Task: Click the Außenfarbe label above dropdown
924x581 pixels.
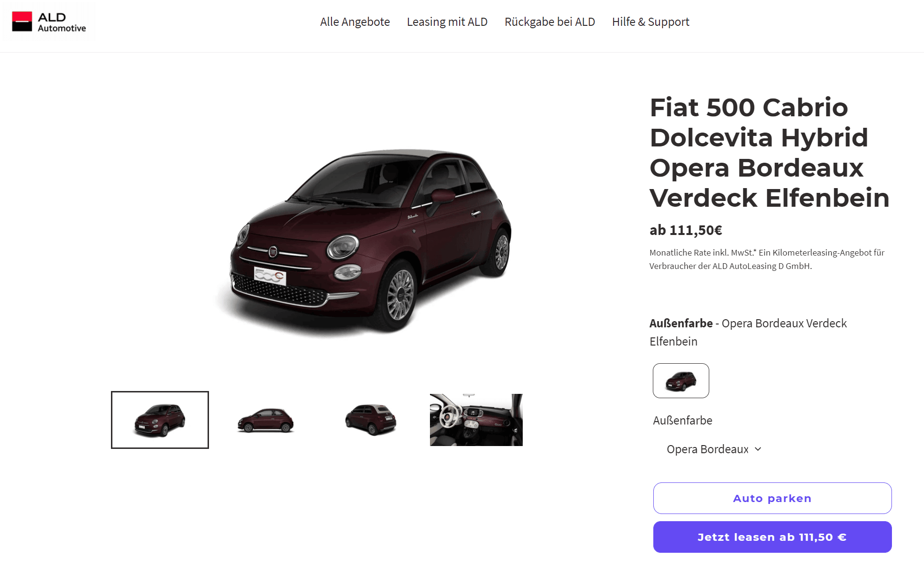Action: pyautogui.click(x=682, y=420)
